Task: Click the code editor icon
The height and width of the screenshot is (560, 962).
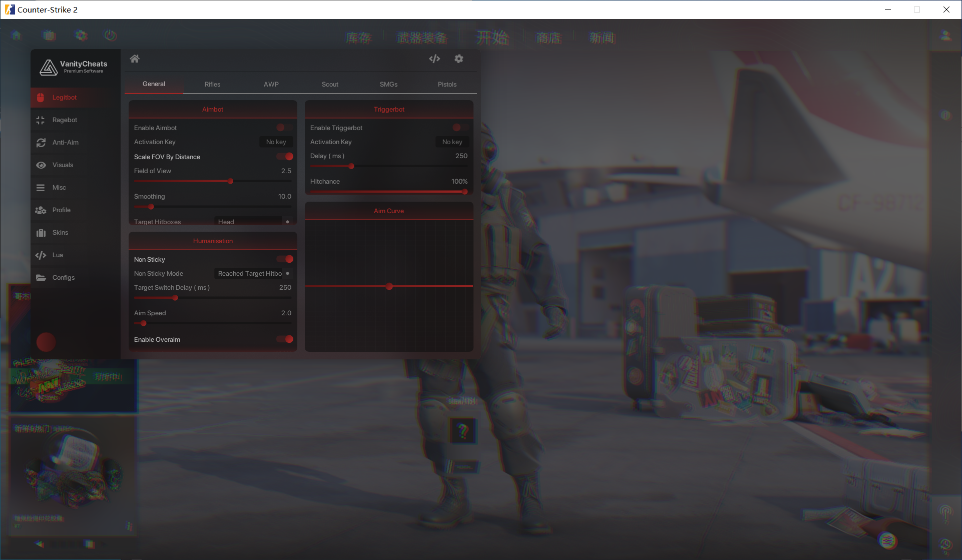Action: point(434,59)
